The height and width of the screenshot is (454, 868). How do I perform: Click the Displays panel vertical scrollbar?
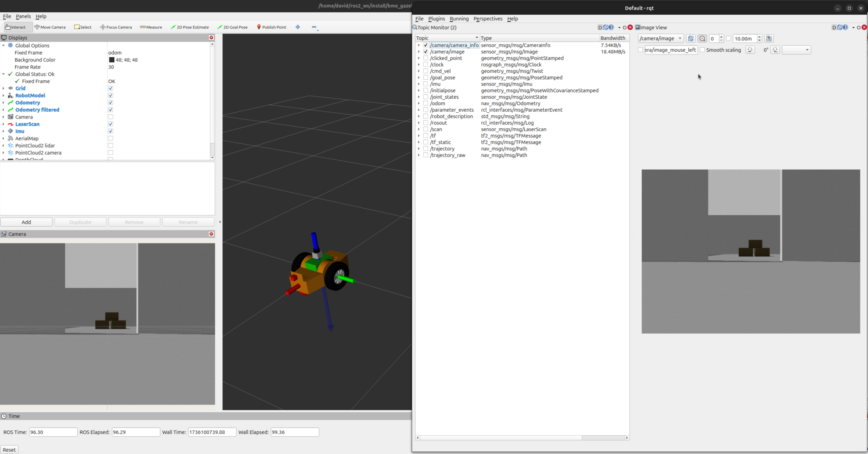coord(212,101)
